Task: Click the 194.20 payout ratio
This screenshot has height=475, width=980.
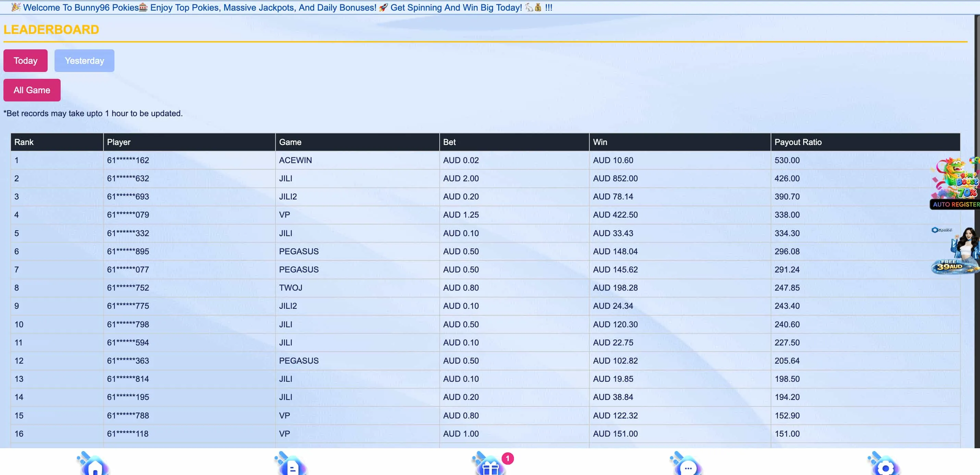Action: point(787,397)
